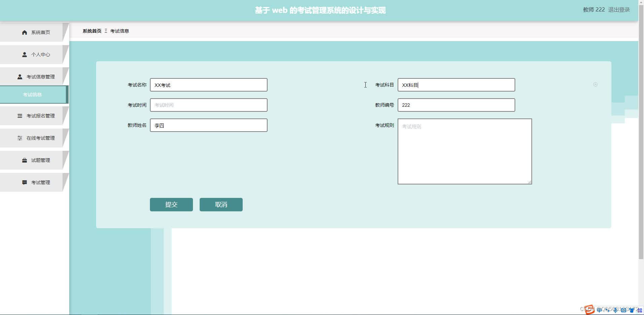Click inside the 考试规则 text area
This screenshot has height=315, width=644.
464,151
